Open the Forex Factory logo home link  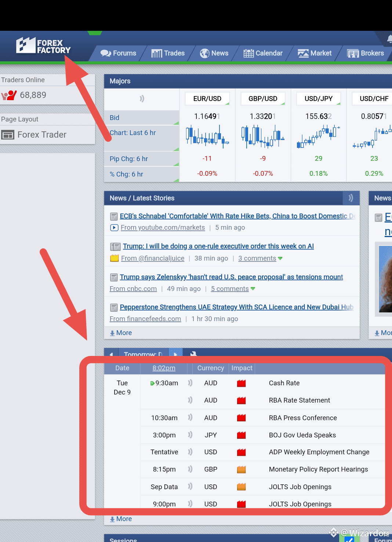43,46
